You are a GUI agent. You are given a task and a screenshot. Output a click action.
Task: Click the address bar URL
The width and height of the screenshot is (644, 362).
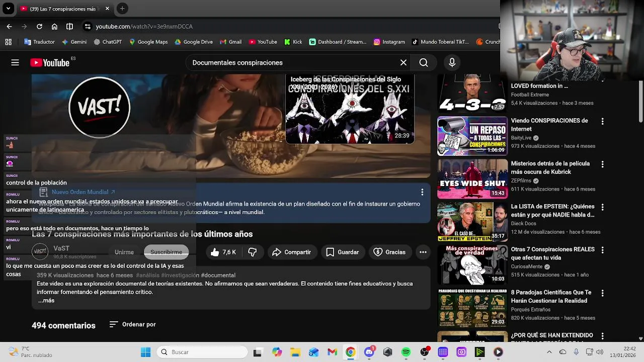(144, 27)
